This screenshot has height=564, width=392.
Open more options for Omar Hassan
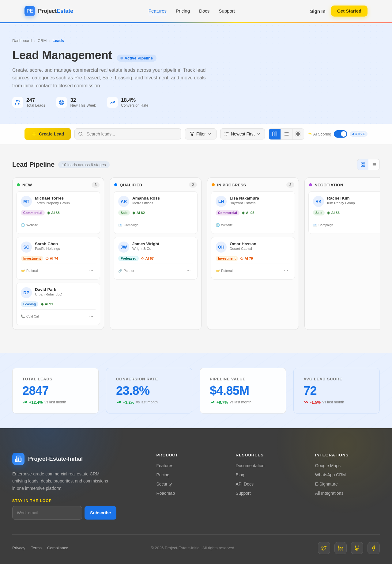point(286,271)
